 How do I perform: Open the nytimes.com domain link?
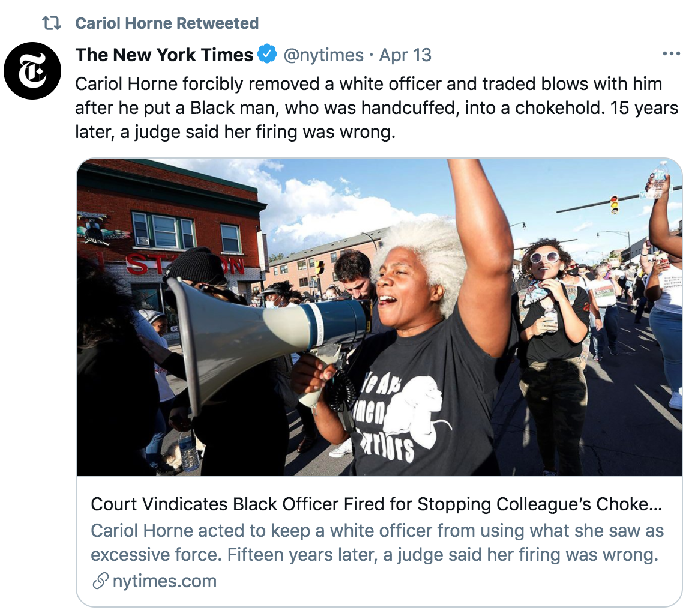(164, 581)
